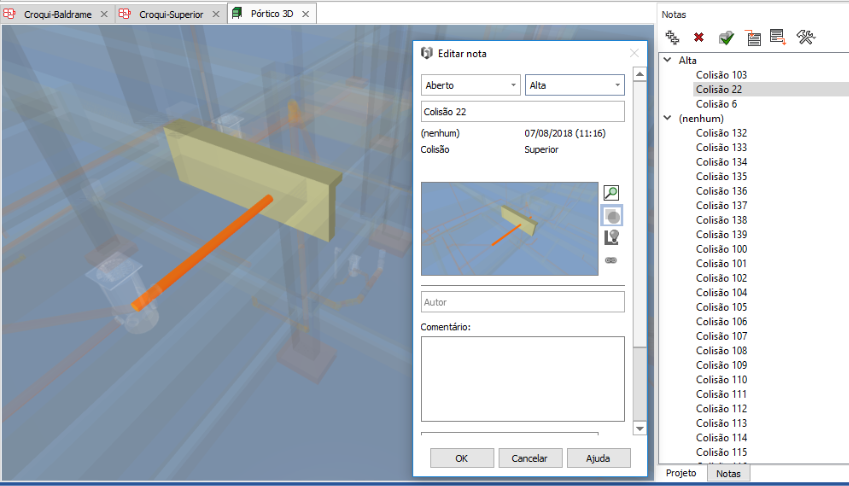This screenshot has height=486, width=849.
Task: Click the green checkmark icon in Notas toolbar
Action: click(x=727, y=38)
